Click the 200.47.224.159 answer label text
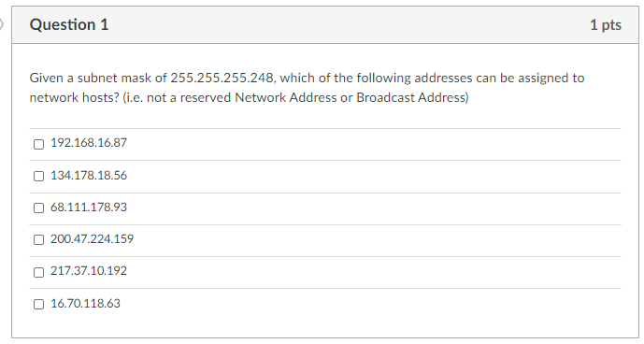 (92, 238)
